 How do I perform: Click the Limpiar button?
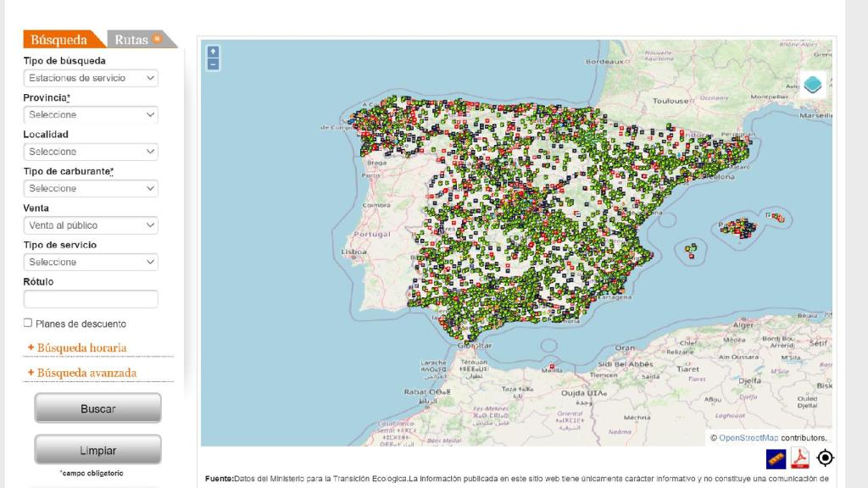[x=98, y=450]
